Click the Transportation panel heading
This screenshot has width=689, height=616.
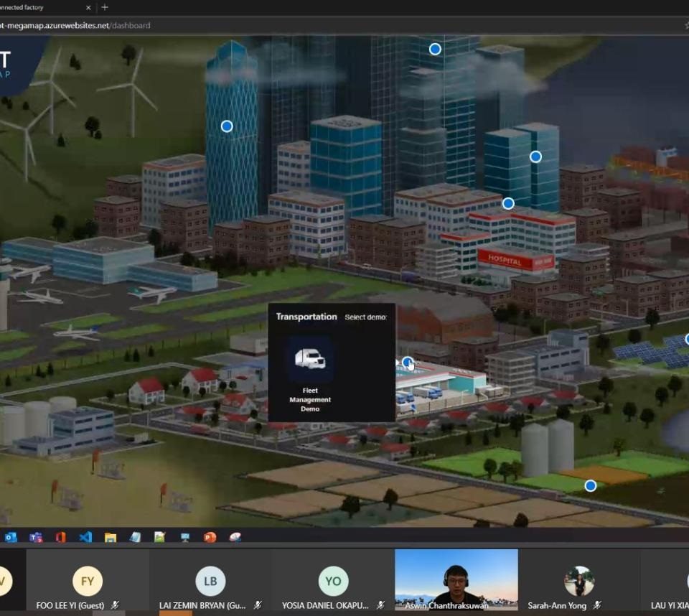coord(306,317)
